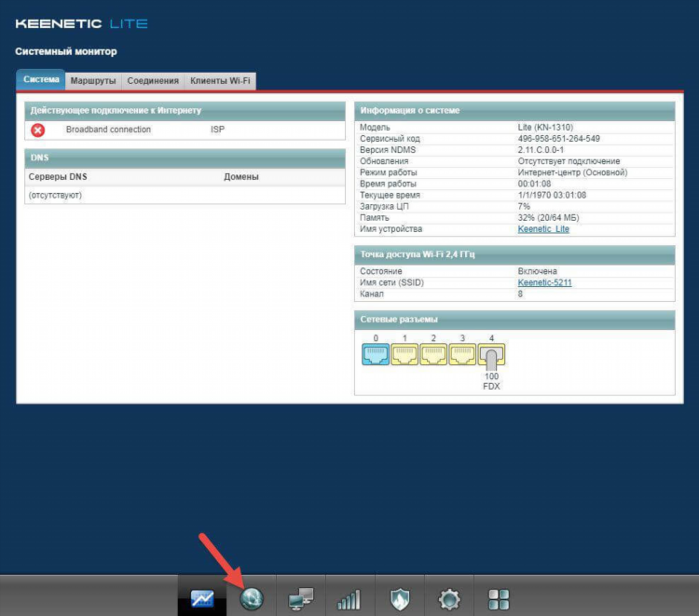Click the model value Lite (KN-1310)
The image size is (699, 616).
click(x=545, y=128)
